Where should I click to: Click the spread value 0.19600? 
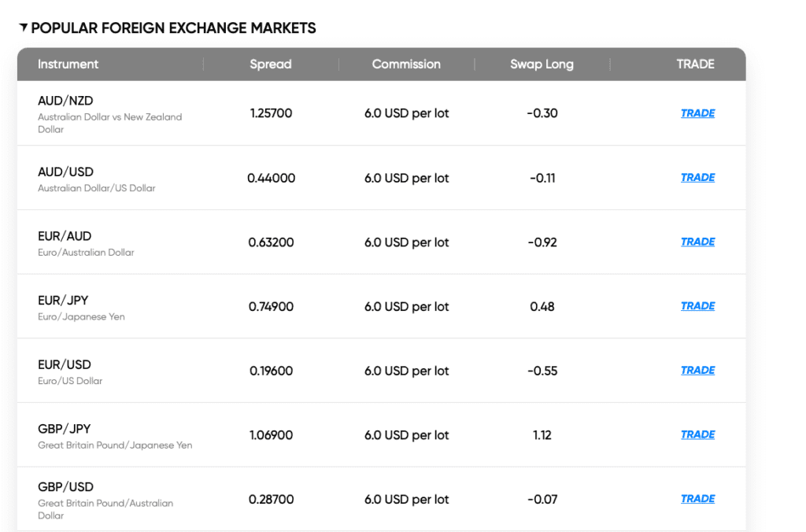click(271, 371)
